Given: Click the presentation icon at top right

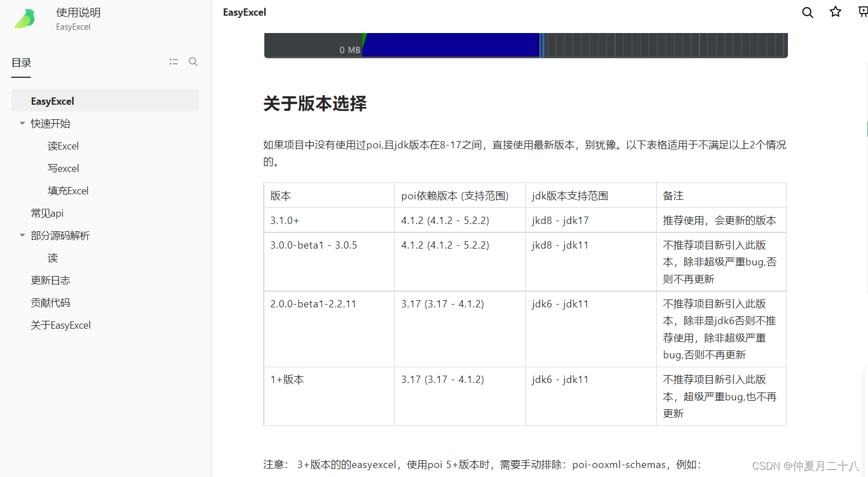Looking at the screenshot, I should pyautogui.click(x=863, y=12).
